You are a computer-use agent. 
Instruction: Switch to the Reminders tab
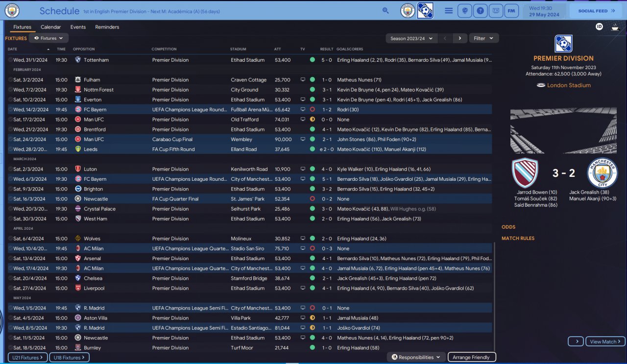[x=107, y=27]
